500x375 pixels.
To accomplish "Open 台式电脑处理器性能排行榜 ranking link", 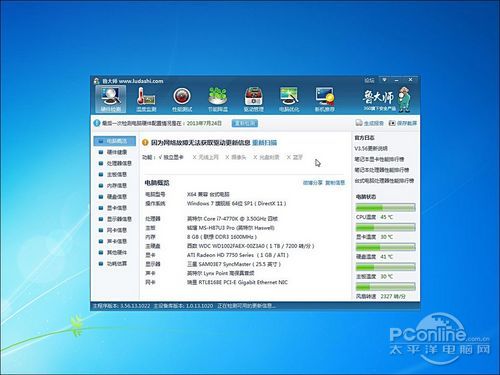I will pyautogui.click(x=384, y=180).
